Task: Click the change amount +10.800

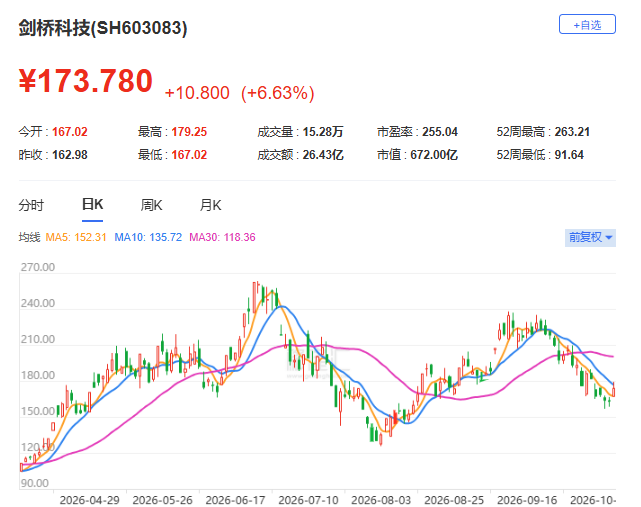Action: 197,93
